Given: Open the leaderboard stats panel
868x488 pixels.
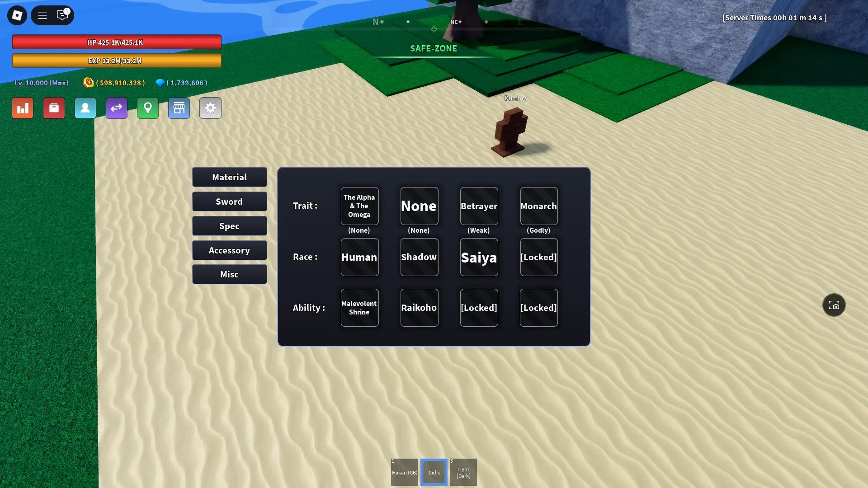Looking at the screenshot, I should [23, 108].
